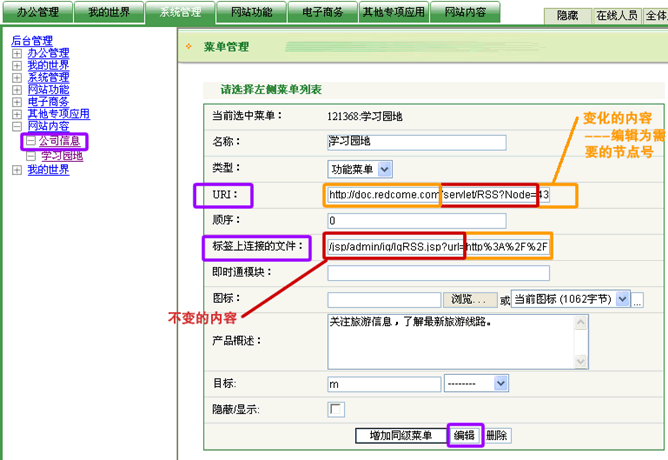The image size is (668, 460).
Task: Collapse the 网站内容 tree node
Action: pyautogui.click(x=17, y=126)
